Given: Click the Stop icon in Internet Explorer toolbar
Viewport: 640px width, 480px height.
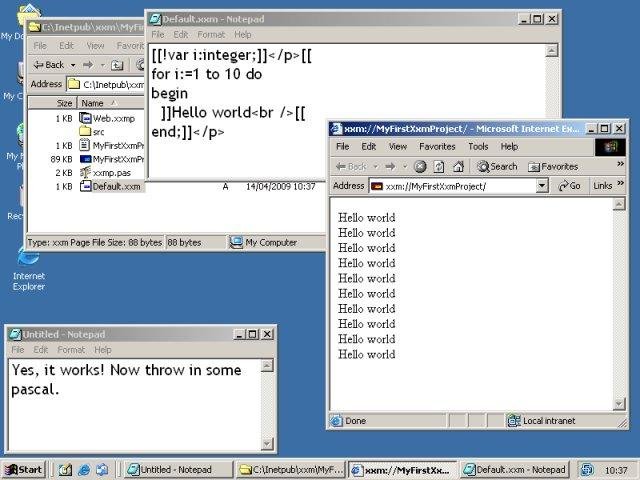Looking at the screenshot, I should (x=420, y=167).
